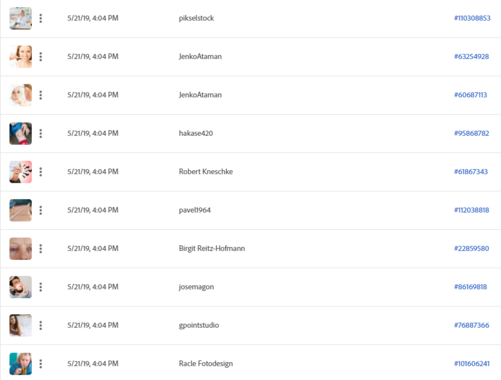Open the three-dot menu for asset #60687113
Image resolution: width=501 pixels, height=380 pixels.
pos(41,95)
